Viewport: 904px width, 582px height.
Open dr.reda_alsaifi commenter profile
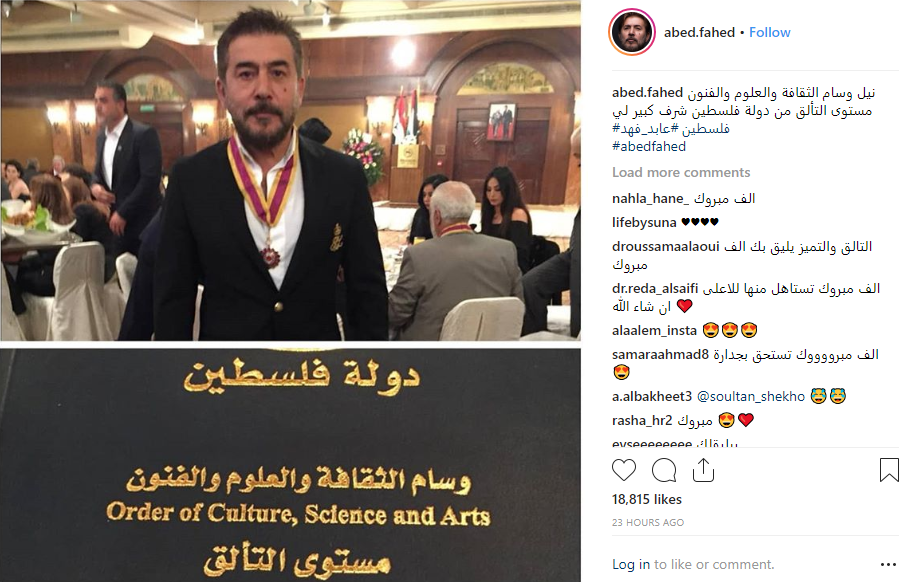pyautogui.click(x=655, y=288)
